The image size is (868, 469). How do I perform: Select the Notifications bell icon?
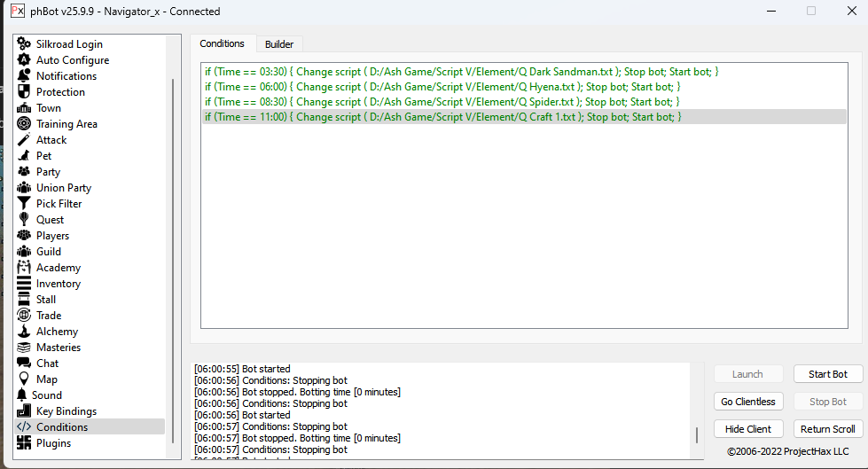pos(24,75)
